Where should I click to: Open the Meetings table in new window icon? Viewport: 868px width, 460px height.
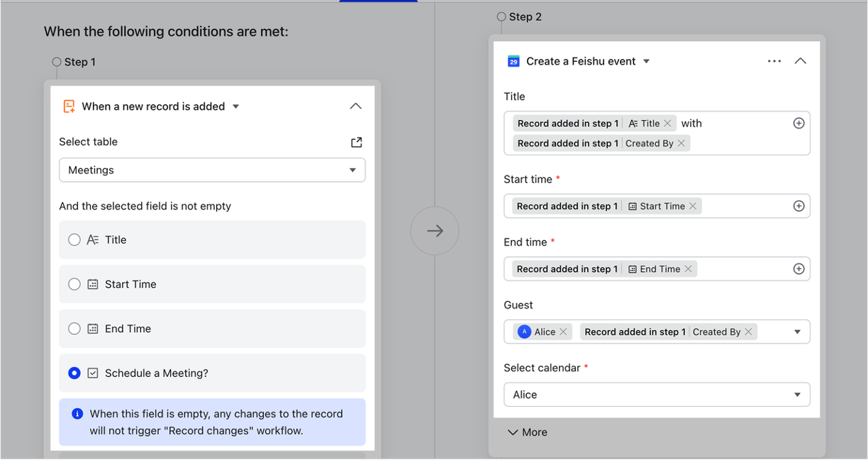pyautogui.click(x=357, y=142)
